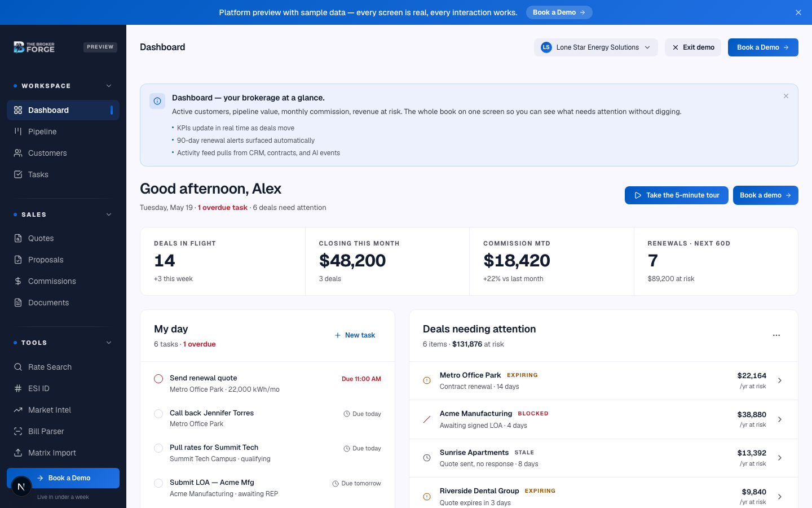Click the 1 overdue task link
Screen dimensions: 812x508
[223, 208]
